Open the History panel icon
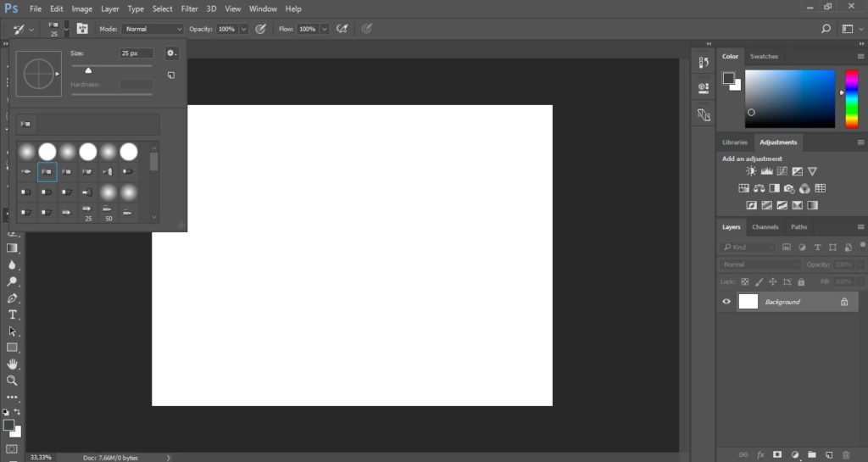The width and height of the screenshot is (868, 462). (x=703, y=62)
